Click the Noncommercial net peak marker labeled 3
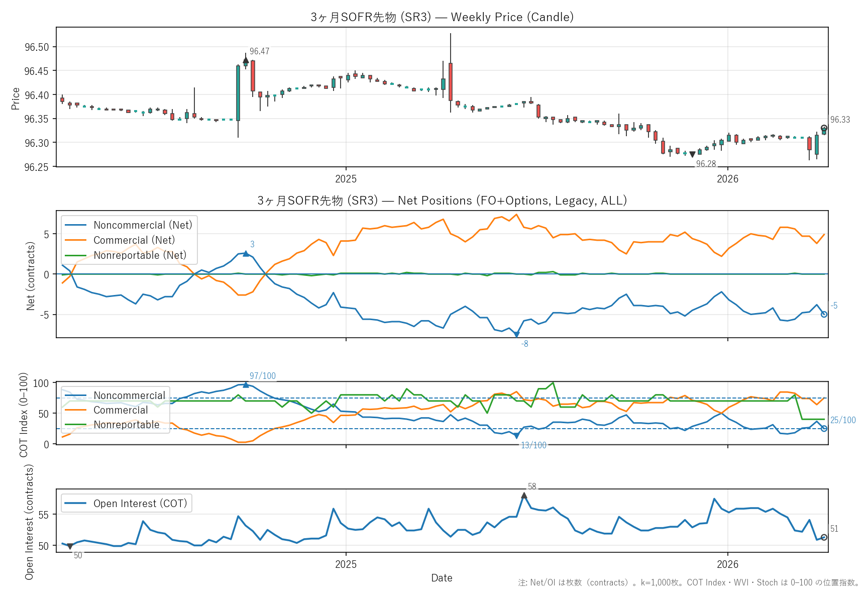This screenshot has width=868, height=593. 246,254
